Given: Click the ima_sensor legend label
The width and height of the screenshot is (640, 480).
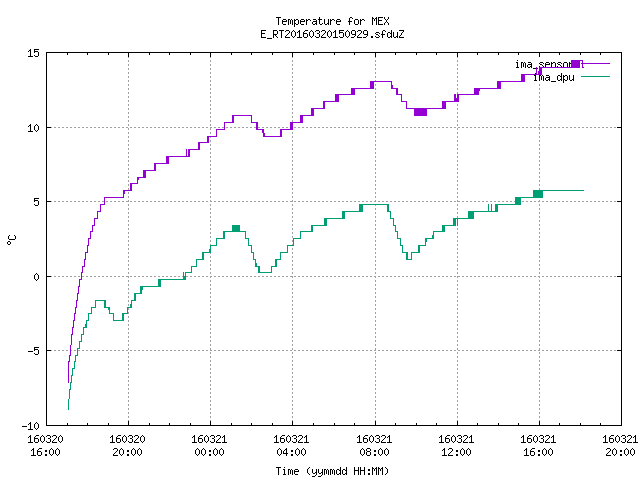Looking at the screenshot, I should point(544,64).
